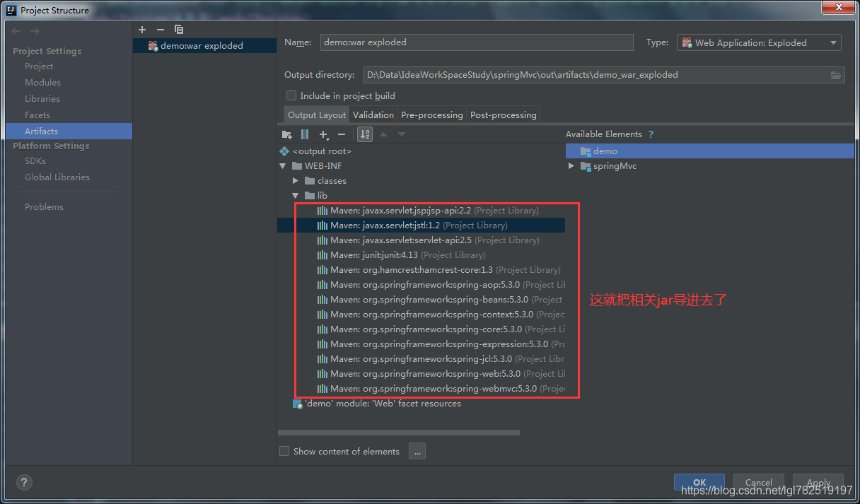Add a new artifact with plus icon
This screenshot has width=860, height=504.
[142, 29]
